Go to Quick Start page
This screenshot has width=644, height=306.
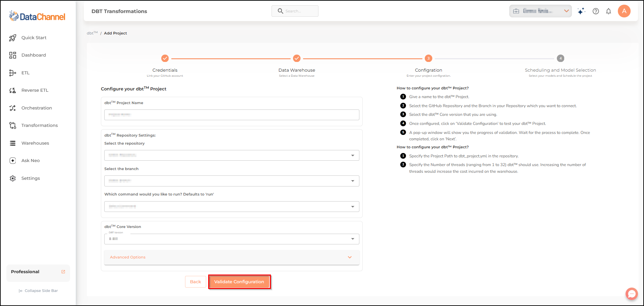pyautogui.click(x=34, y=38)
